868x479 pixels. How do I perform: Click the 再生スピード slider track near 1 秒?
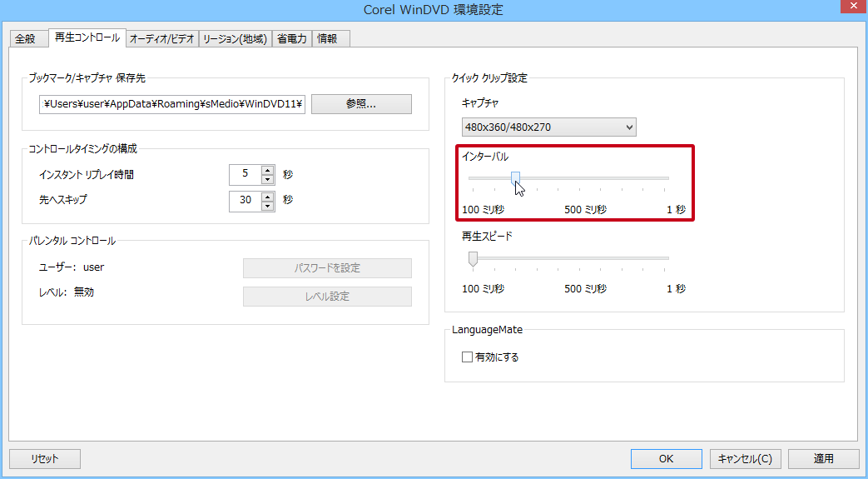point(664,257)
